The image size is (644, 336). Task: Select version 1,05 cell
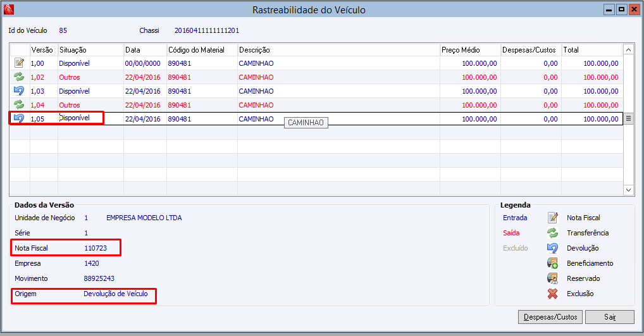[44, 119]
